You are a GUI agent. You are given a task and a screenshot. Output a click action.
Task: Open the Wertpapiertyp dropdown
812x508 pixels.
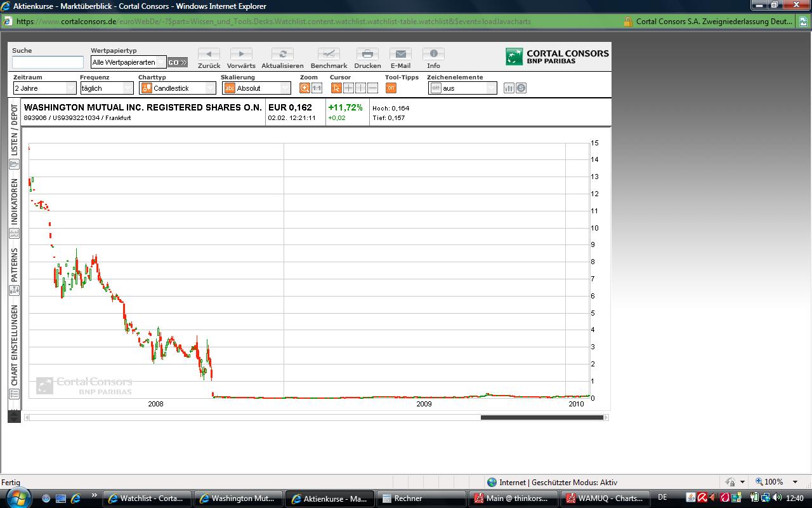click(x=128, y=62)
